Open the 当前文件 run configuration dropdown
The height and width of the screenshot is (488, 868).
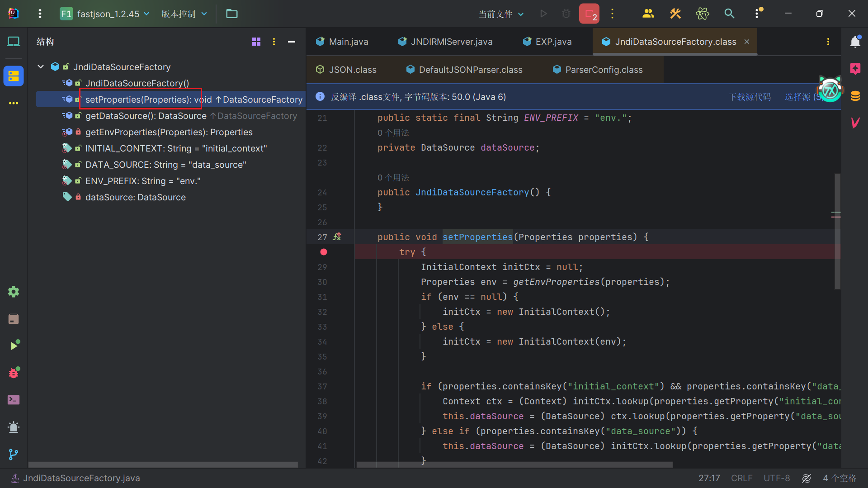point(501,14)
